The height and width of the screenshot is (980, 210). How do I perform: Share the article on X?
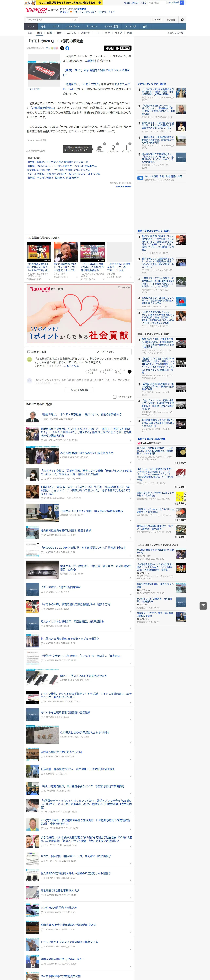point(62,48)
